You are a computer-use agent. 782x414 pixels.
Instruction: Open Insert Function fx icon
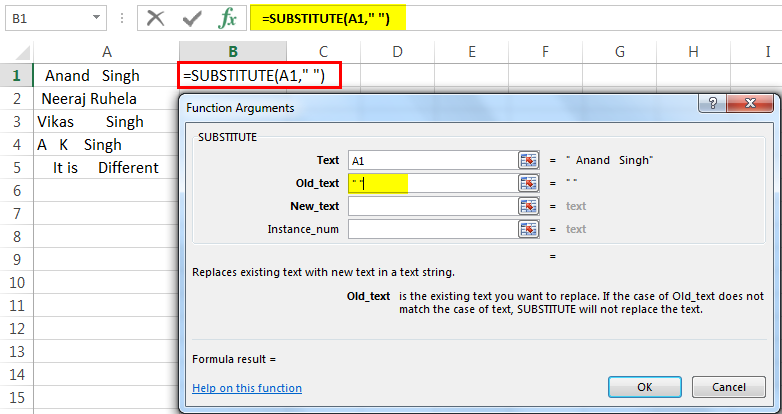[x=227, y=18]
